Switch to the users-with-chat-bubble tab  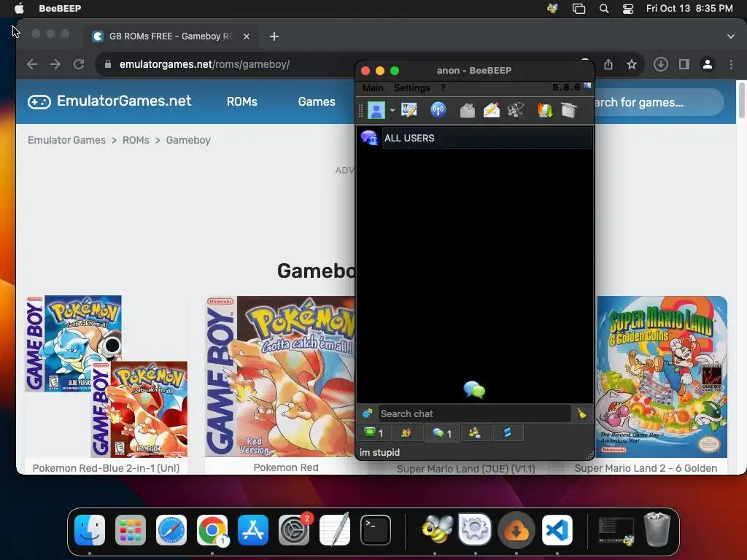coord(474,433)
